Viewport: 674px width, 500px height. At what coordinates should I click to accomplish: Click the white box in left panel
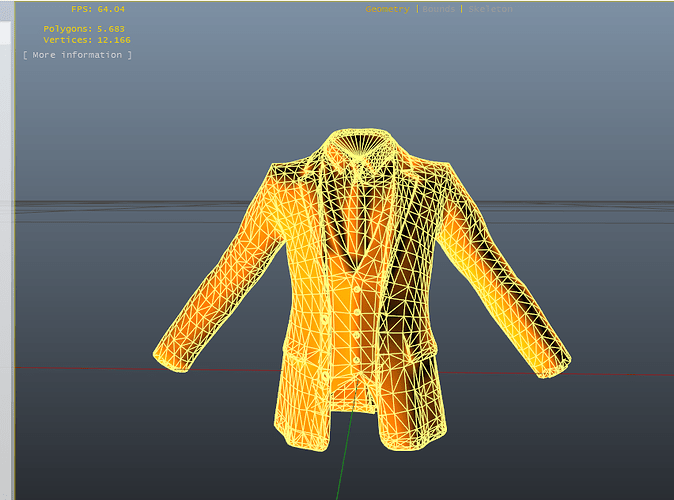click(x=5, y=33)
